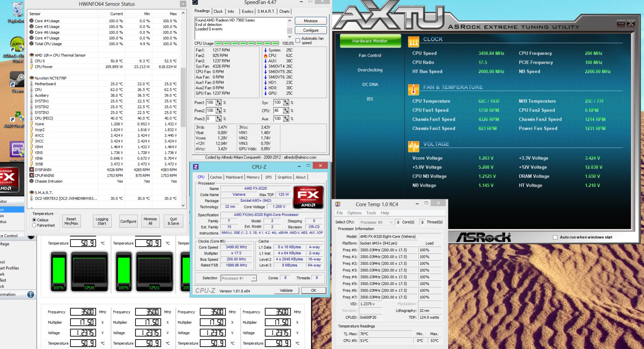The height and width of the screenshot is (349, 644).
Task: Select the Celsius temperature option
Action: click(x=34, y=220)
